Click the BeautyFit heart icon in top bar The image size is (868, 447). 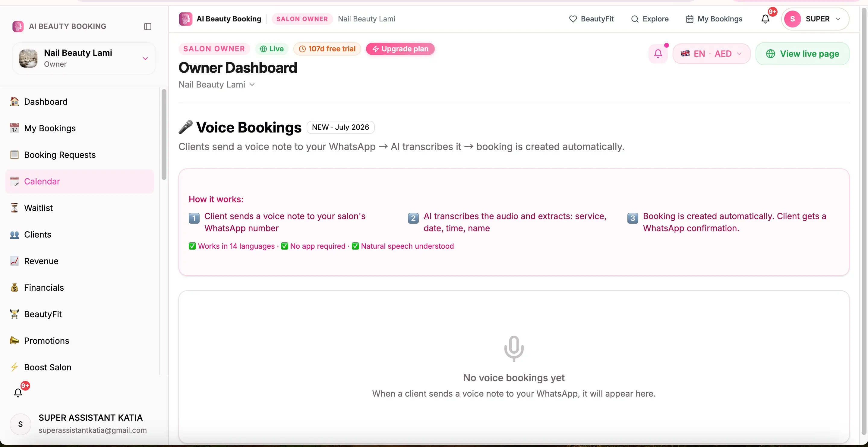(573, 19)
